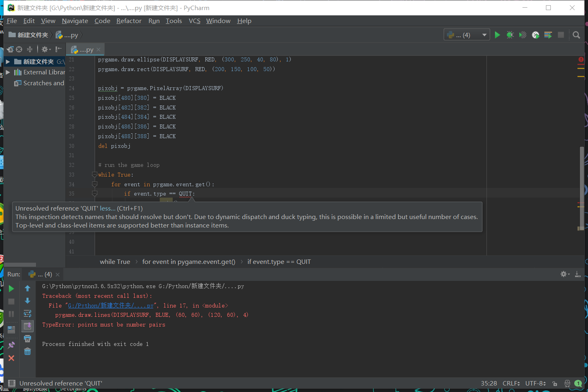The height and width of the screenshot is (392, 588).
Task: Start debugging with the green bug icon
Action: click(510, 35)
